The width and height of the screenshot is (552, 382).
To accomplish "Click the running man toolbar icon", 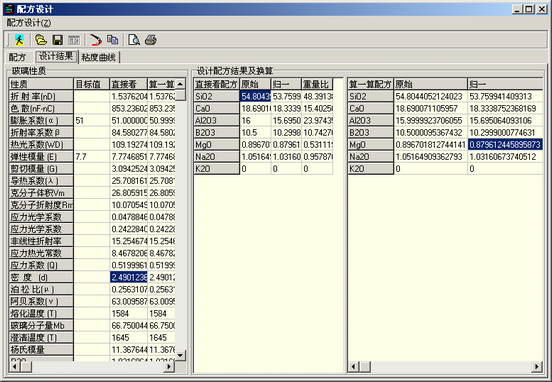I will coord(19,40).
